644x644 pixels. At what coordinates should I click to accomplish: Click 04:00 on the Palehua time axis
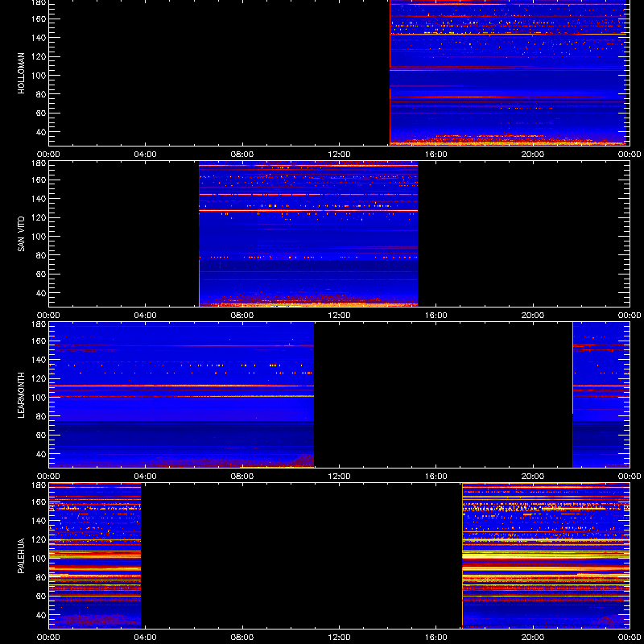(x=146, y=638)
